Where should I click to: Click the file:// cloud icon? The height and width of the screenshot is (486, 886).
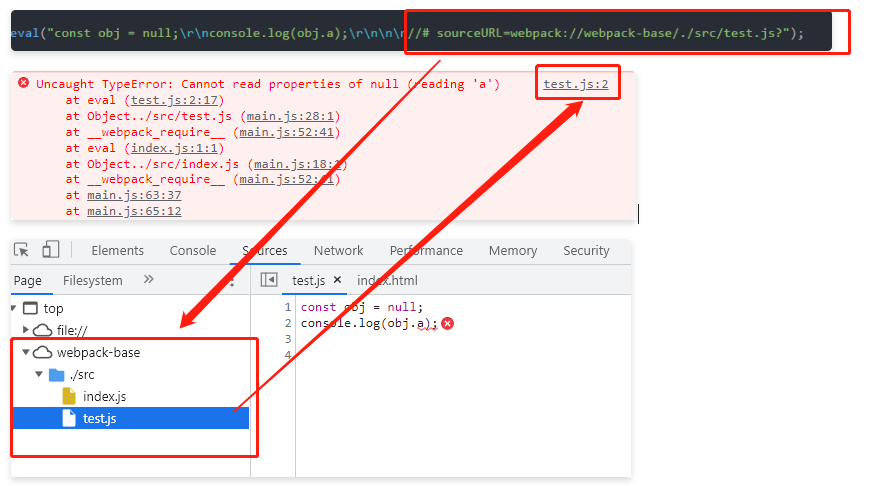click(x=42, y=330)
